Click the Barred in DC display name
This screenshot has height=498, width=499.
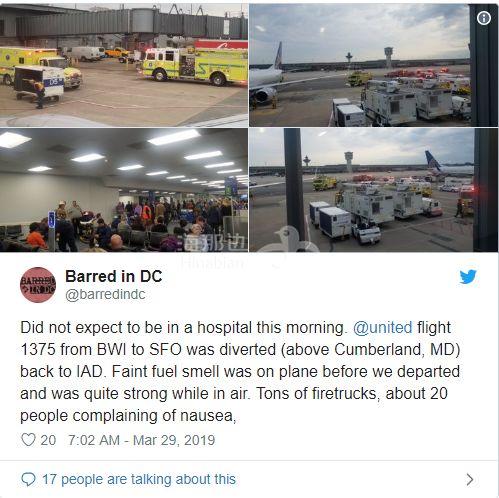pos(114,276)
